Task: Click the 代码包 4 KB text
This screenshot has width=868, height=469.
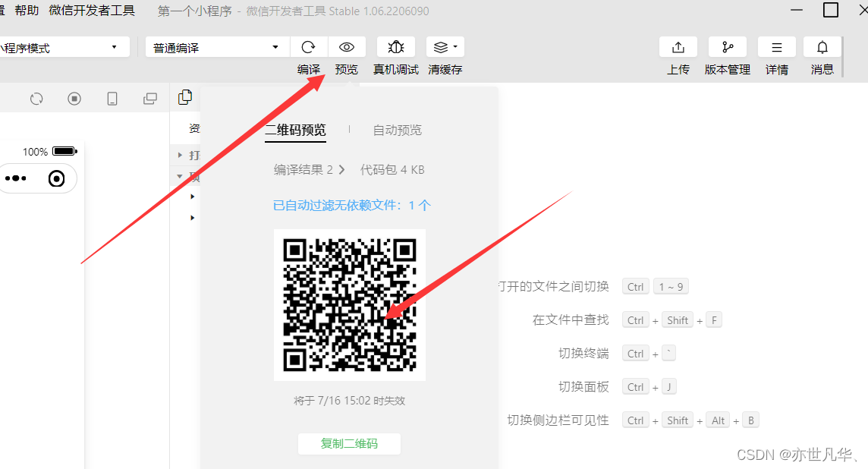Action: 392,169
